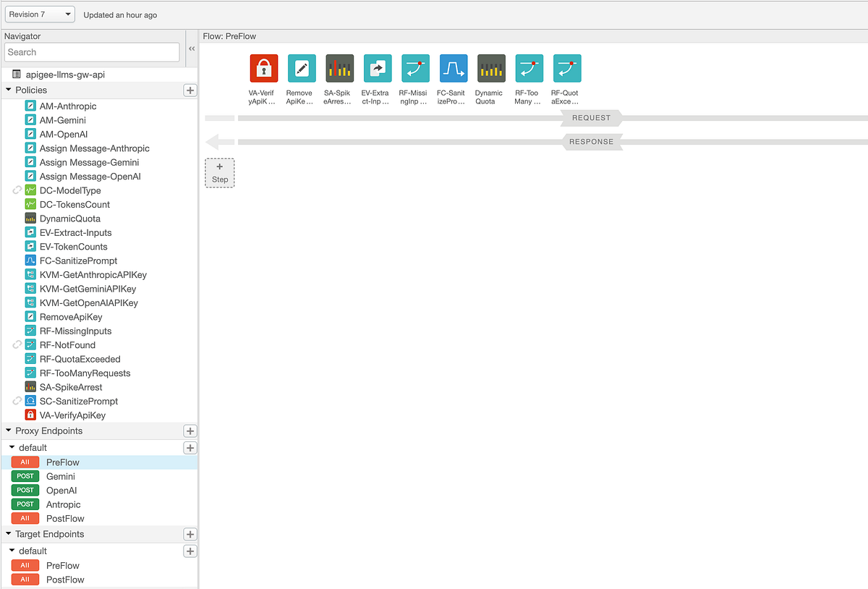Add a new policy with plus button

[x=190, y=90]
